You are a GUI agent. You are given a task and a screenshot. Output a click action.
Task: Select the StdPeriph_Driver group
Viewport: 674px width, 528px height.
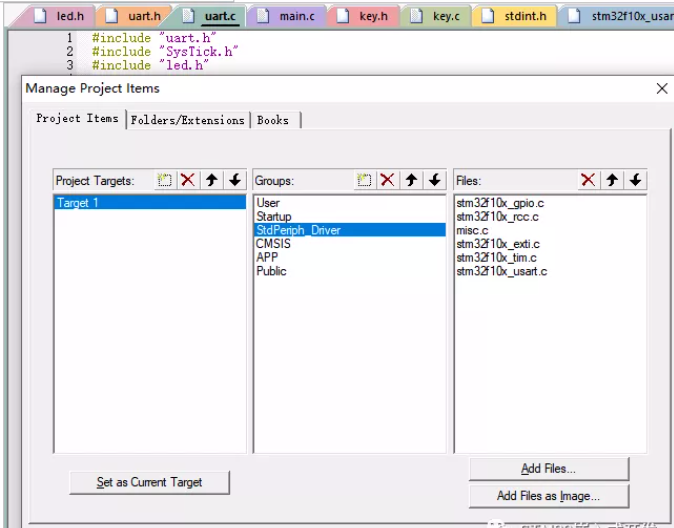pos(350,230)
